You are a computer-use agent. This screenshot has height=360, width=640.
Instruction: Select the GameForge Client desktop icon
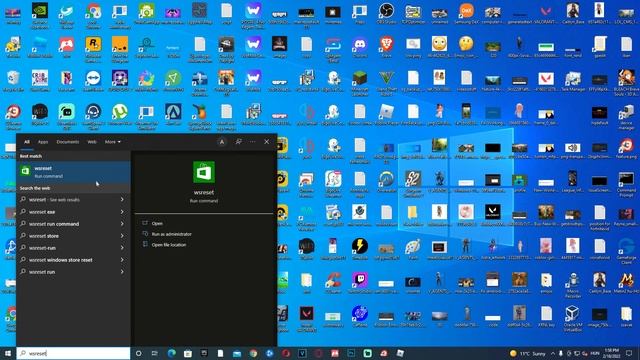(626, 251)
